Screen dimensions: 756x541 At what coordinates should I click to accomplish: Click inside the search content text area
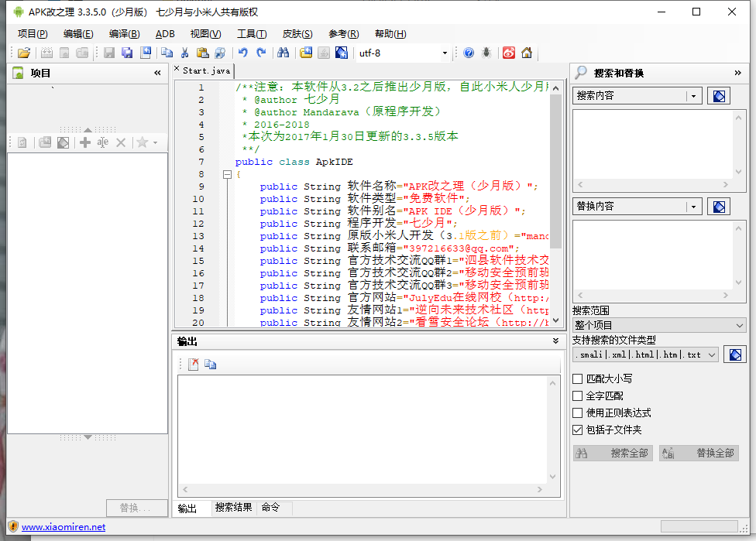point(653,145)
